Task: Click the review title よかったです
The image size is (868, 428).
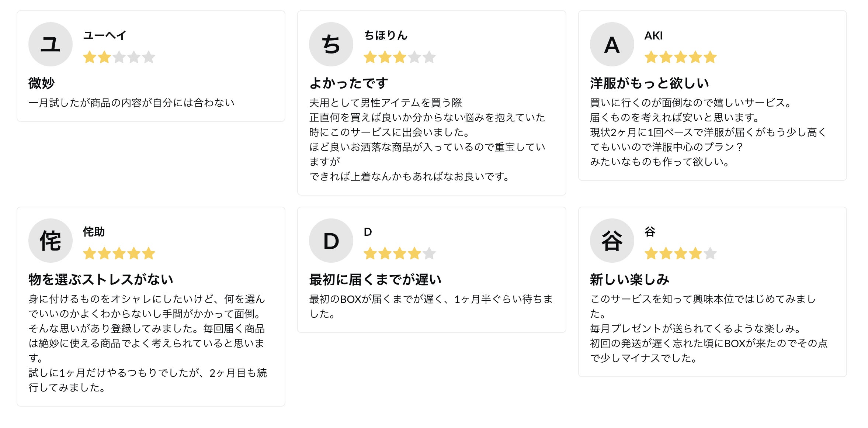Action: [349, 83]
